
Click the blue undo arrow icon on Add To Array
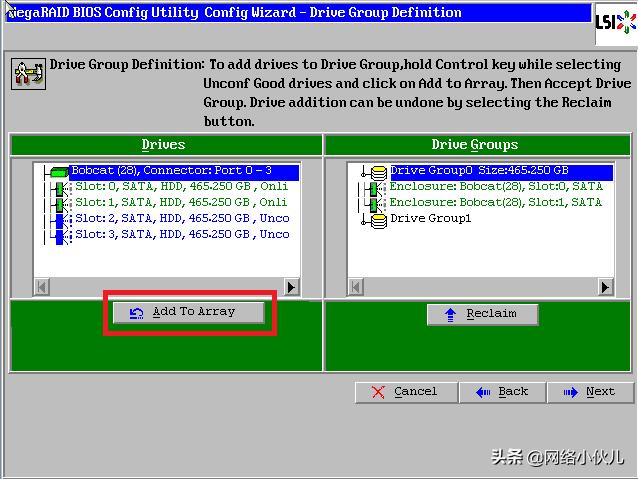(x=136, y=313)
